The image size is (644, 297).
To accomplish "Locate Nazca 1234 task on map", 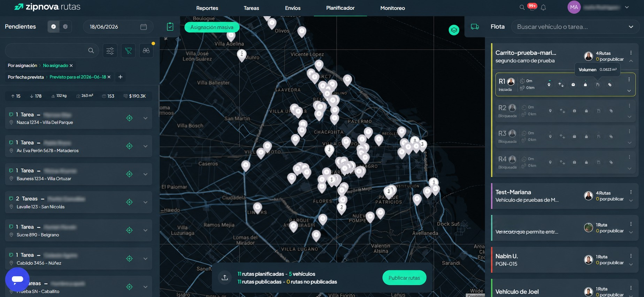I will [x=129, y=118].
